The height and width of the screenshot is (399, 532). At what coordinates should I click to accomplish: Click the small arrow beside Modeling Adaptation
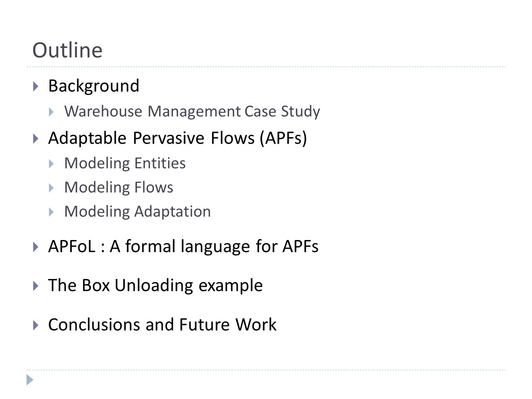pos(51,212)
